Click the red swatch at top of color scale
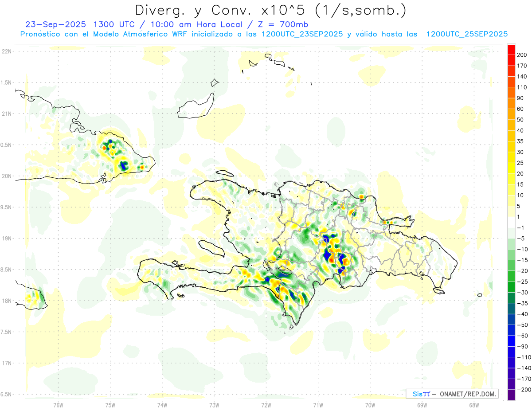The height and width of the screenshot is (411, 532). tap(511, 49)
